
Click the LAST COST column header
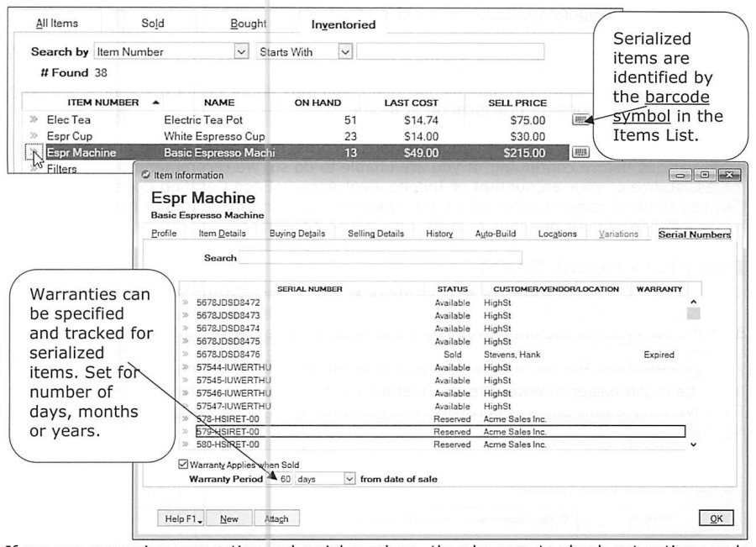pos(411,103)
